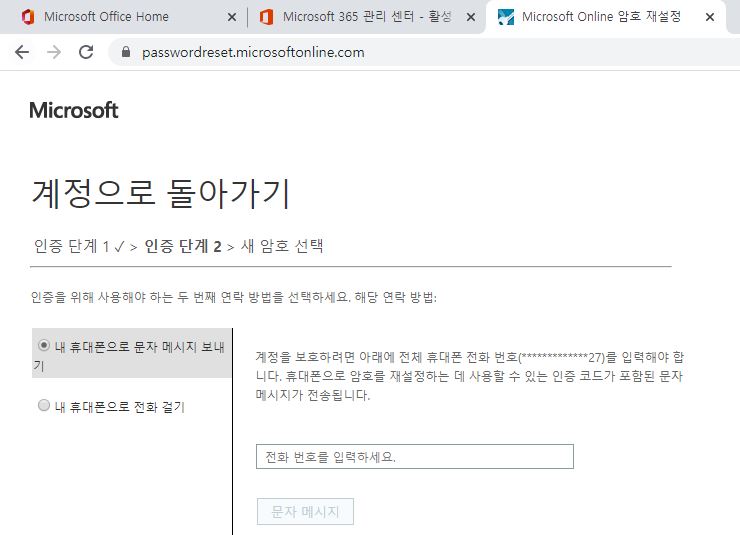Click favicon of Microsoft Online 암호 재설정 tab
Viewport: 740px width, 535px height.
506,17
